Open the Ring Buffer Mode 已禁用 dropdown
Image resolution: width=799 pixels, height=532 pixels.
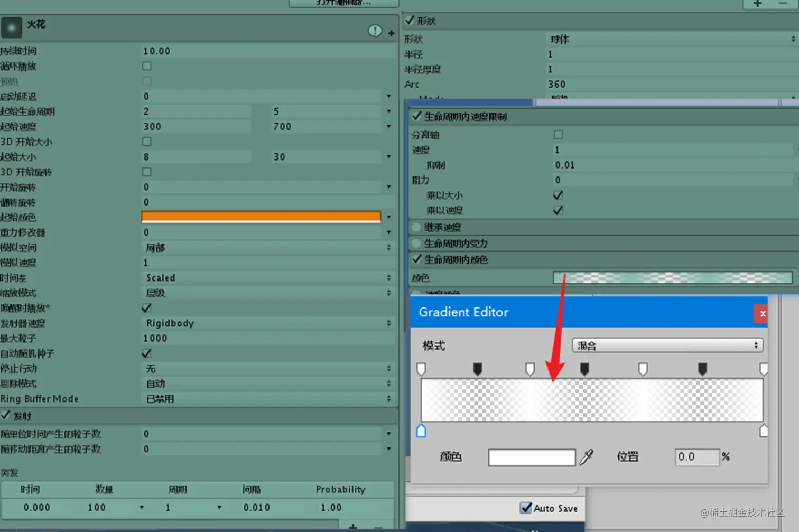[x=268, y=399]
